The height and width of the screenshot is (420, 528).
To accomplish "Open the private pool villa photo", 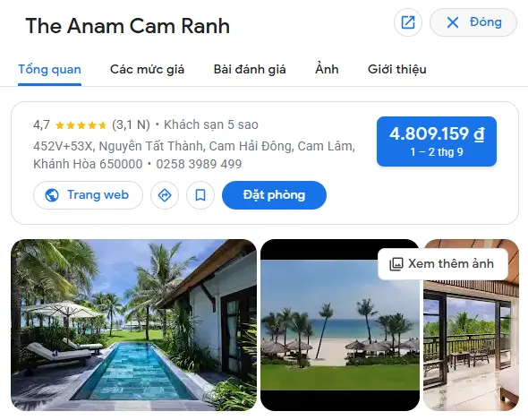I will pos(133,325).
